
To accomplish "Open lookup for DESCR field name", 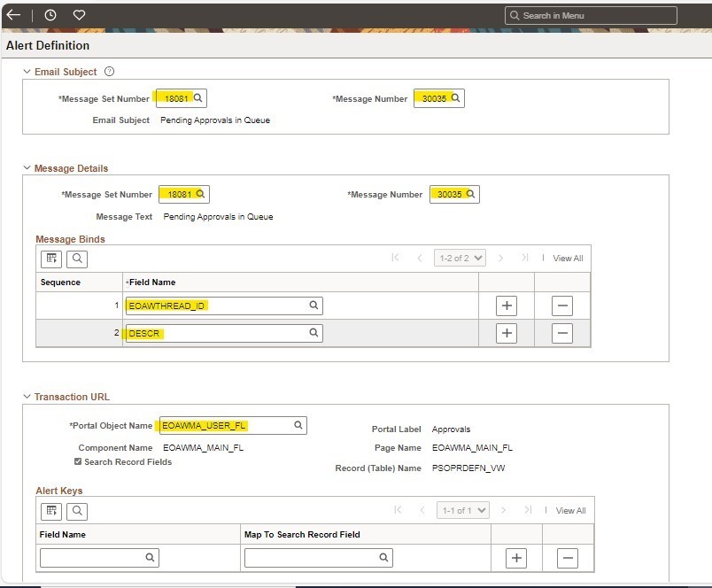I will [x=313, y=335].
